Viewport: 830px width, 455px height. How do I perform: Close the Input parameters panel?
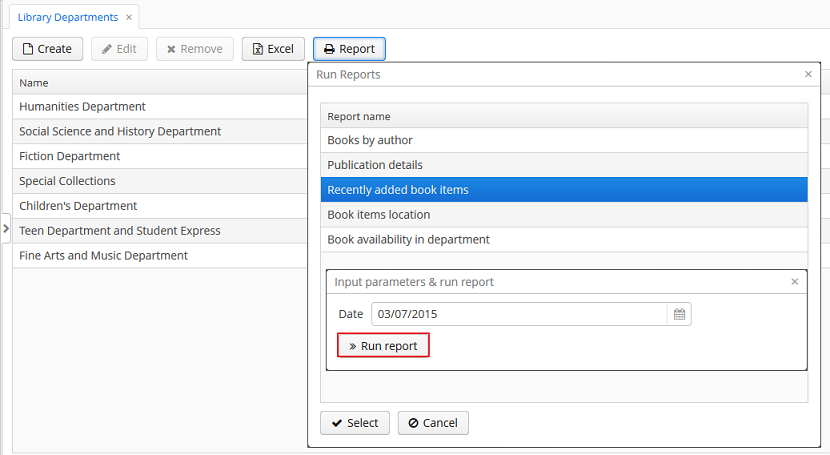point(795,282)
